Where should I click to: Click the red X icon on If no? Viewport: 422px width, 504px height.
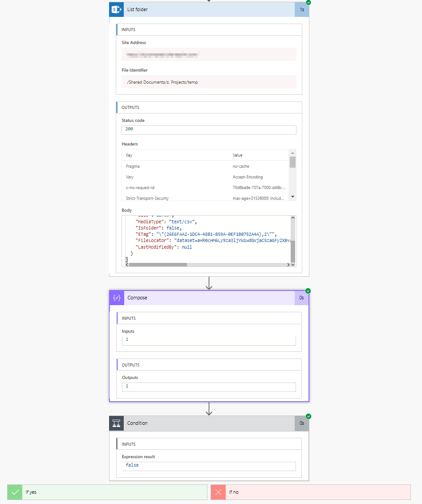pos(218,492)
